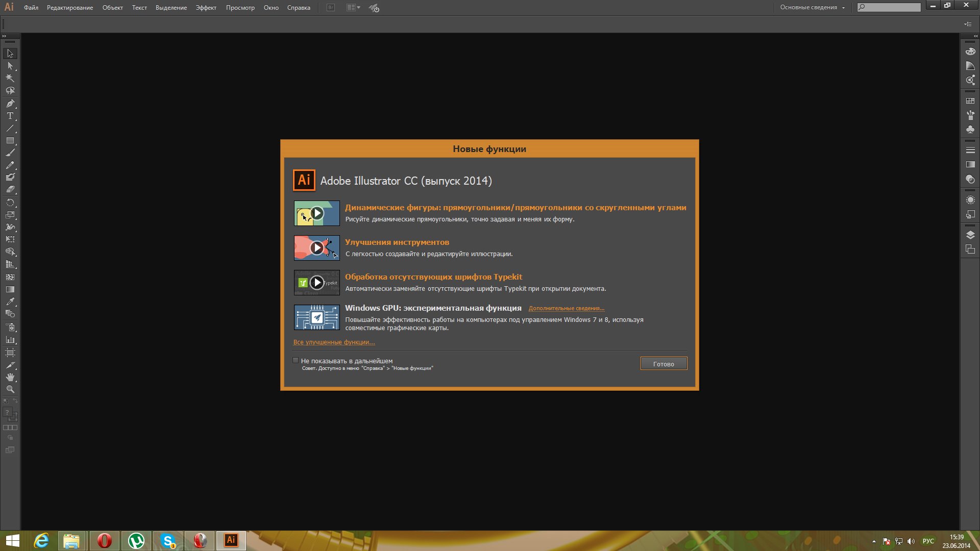Open the Kuler color themes panel

click(x=970, y=80)
